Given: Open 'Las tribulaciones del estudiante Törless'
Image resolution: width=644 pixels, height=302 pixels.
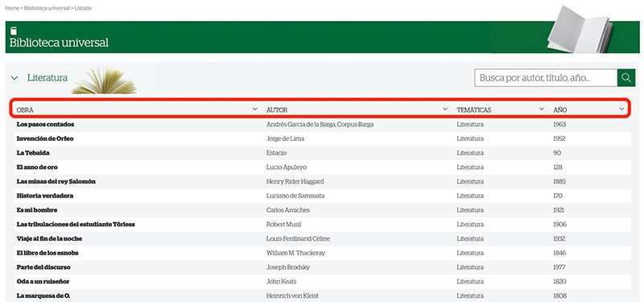Looking at the screenshot, I should 76,225.
